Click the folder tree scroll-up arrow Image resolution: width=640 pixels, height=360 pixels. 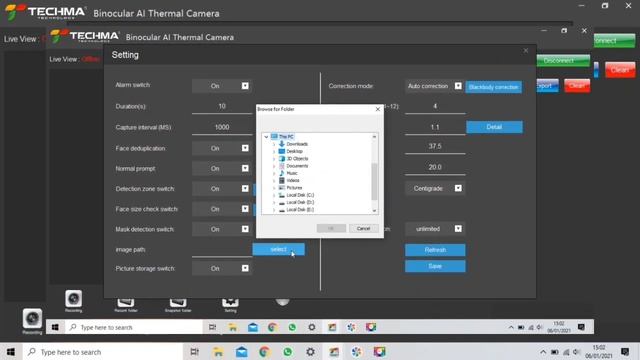pyautogui.click(x=374, y=137)
